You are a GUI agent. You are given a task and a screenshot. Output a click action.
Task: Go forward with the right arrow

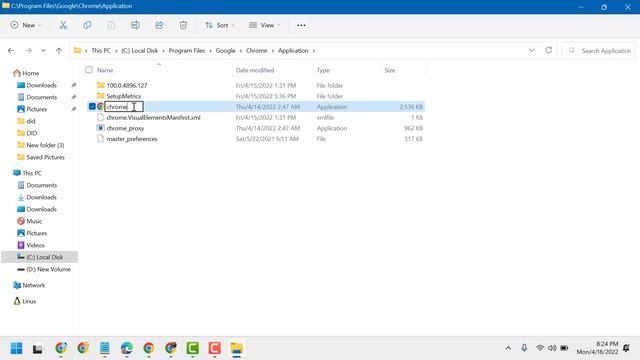click(x=28, y=51)
